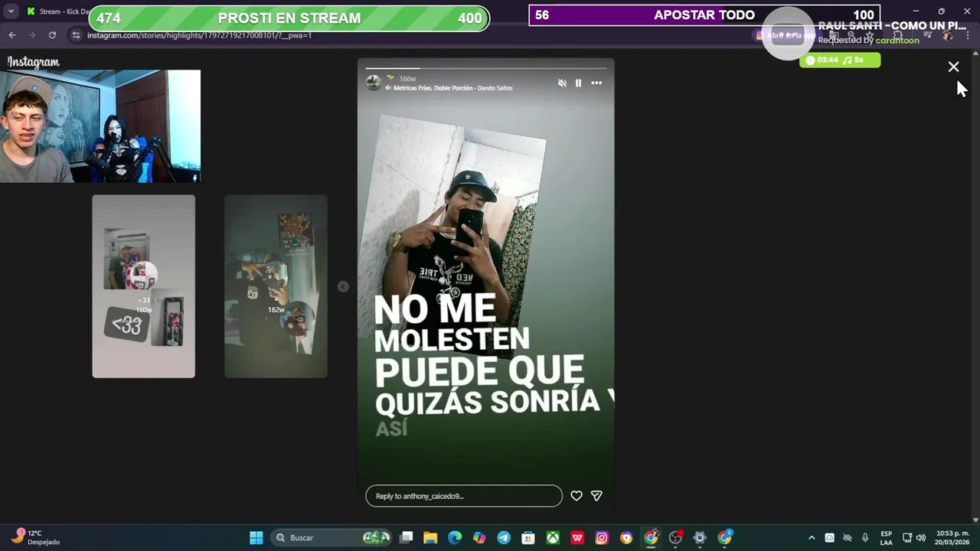
Task: Open Instagram app from the taskbar
Action: (x=602, y=537)
